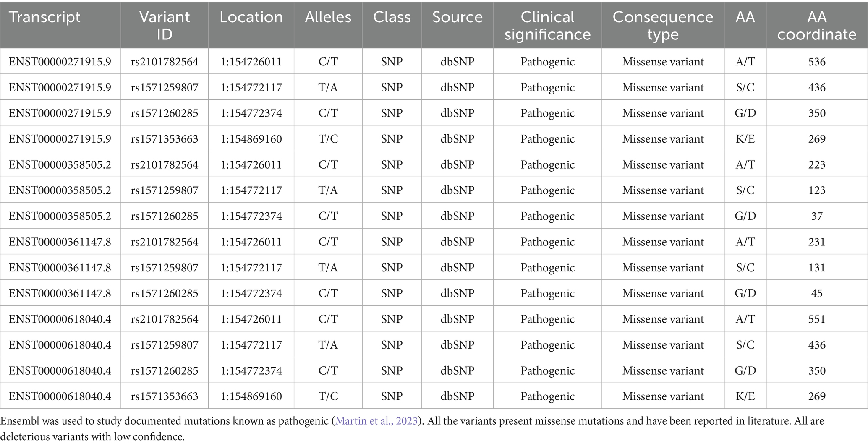The width and height of the screenshot is (868, 446).
Task: Click first ENST00000361147.8 transcript cell
Action: 60,242
